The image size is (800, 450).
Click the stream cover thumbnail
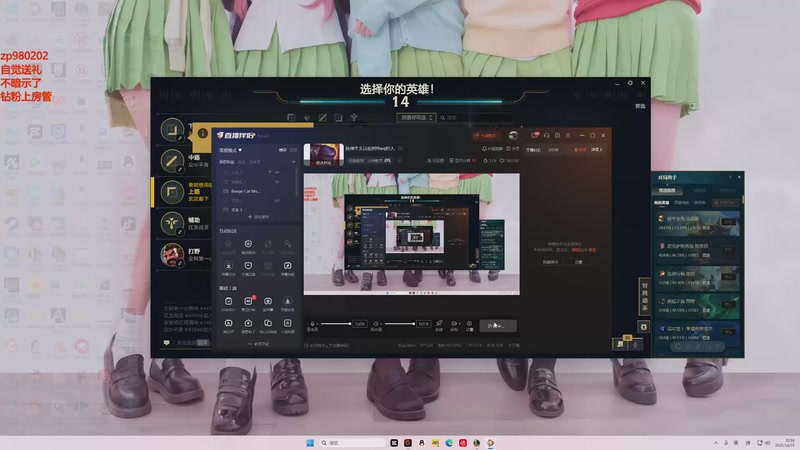tap(323, 155)
